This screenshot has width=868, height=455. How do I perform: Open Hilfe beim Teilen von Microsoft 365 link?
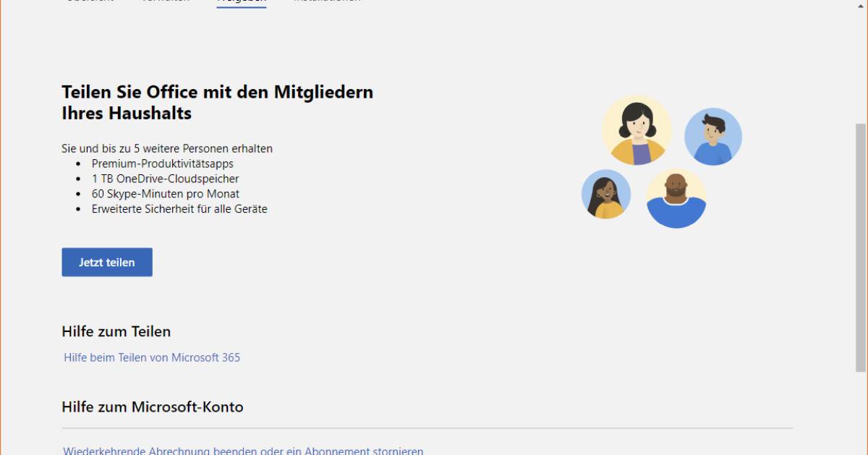tap(152, 357)
